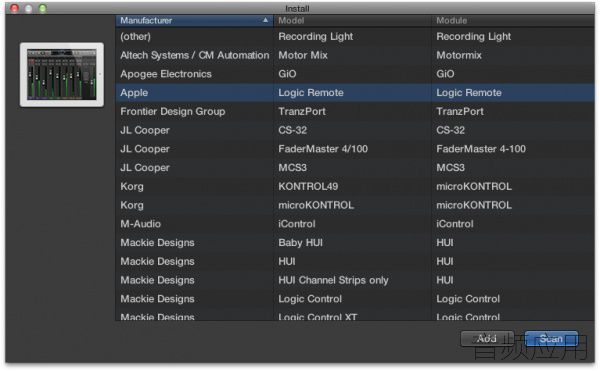Select the KONTROL49 model
The image size is (600, 371).
tap(308, 187)
